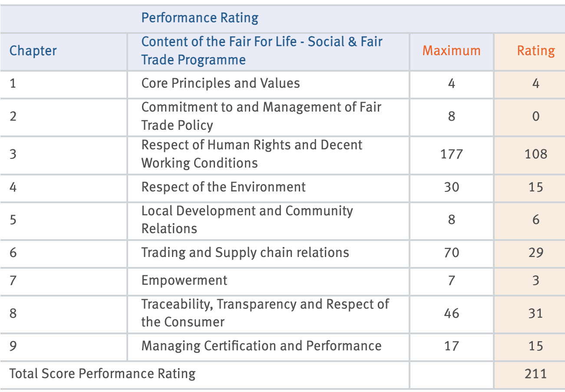Select the Empowerment row label
This screenshot has height=392, width=565.
pyautogui.click(x=184, y=280)
